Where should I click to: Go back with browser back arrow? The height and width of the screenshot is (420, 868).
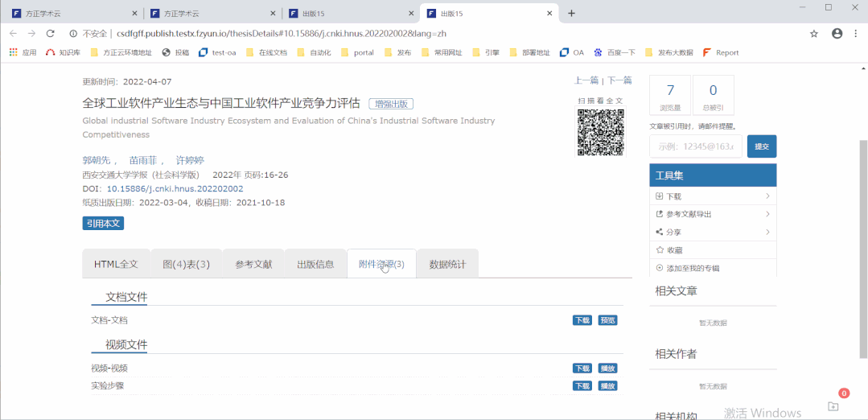[14, 33]
